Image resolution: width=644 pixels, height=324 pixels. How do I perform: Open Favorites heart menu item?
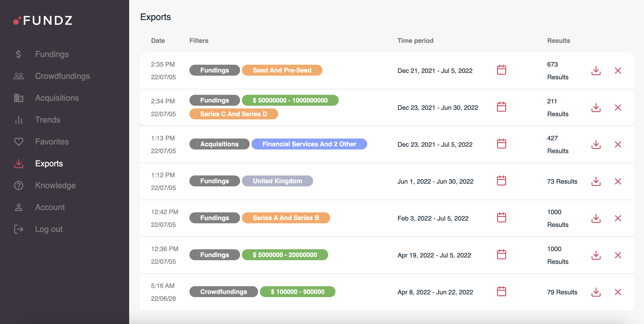(x=52, y=141)
